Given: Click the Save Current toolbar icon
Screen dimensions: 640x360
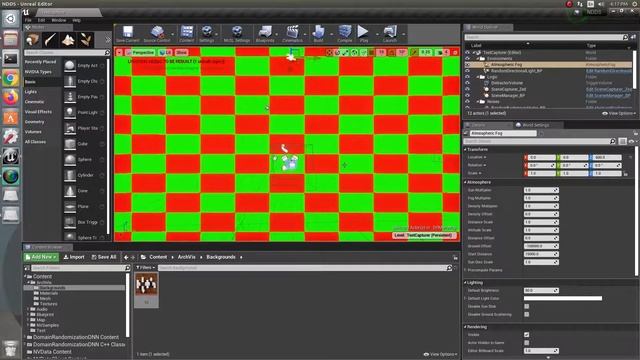Looking at the screenshot, I should 127,34.
